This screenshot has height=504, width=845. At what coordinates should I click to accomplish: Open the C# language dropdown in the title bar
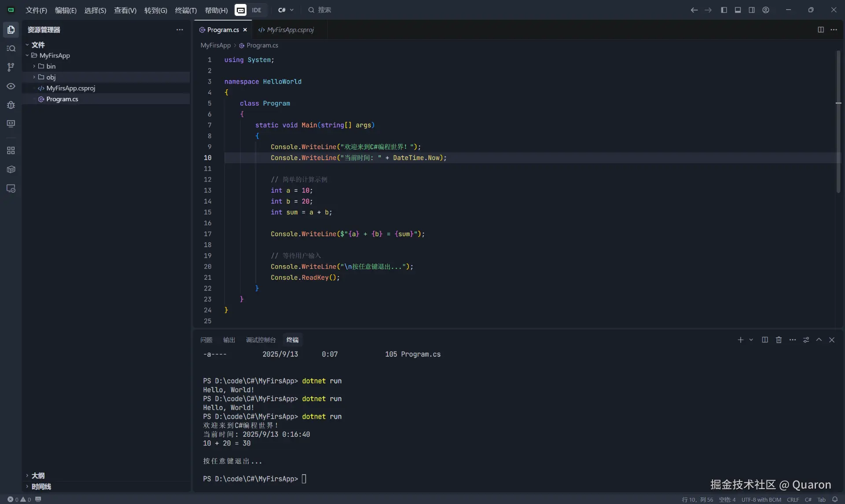pyautogui.click(x=286, y=10)
